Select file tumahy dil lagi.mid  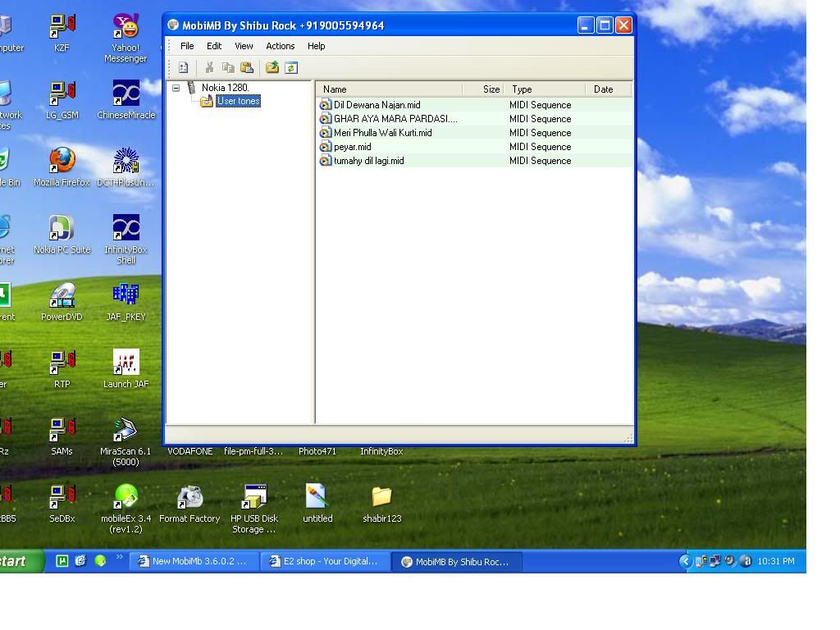point(369,161)
